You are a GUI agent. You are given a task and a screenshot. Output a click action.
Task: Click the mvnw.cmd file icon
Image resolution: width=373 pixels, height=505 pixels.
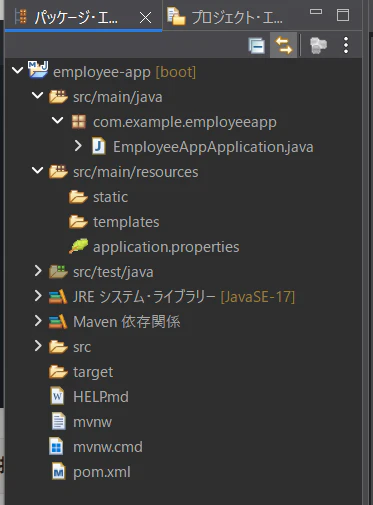click(x=56, y=446)
